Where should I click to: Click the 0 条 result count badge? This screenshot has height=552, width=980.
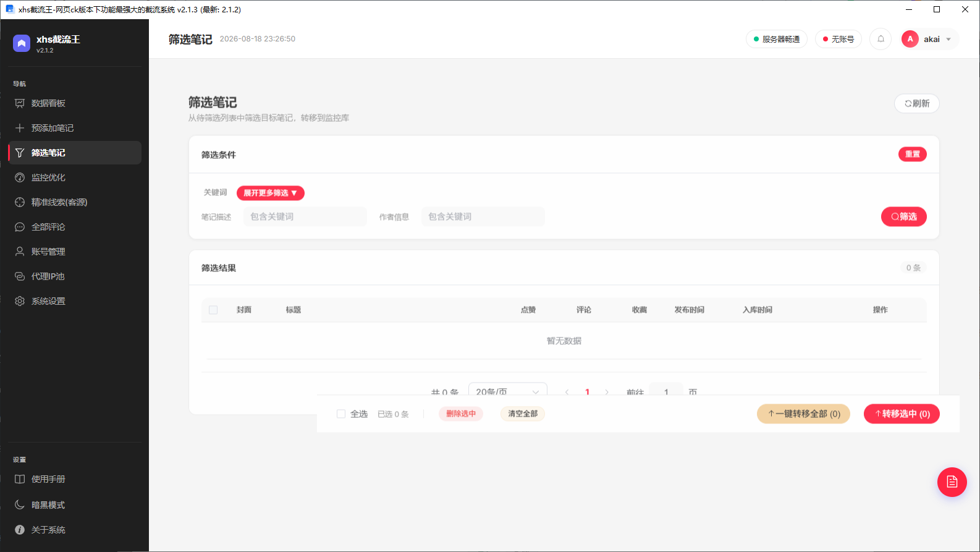click(x=913, y=268)
